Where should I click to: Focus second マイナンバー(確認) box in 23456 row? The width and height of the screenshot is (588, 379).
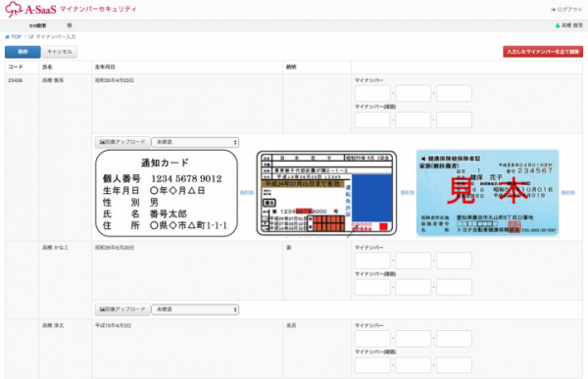click(414, 119)
